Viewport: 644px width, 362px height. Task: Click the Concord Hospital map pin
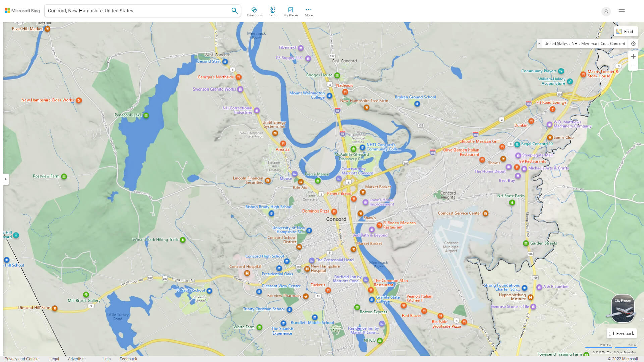coord(247,273)
